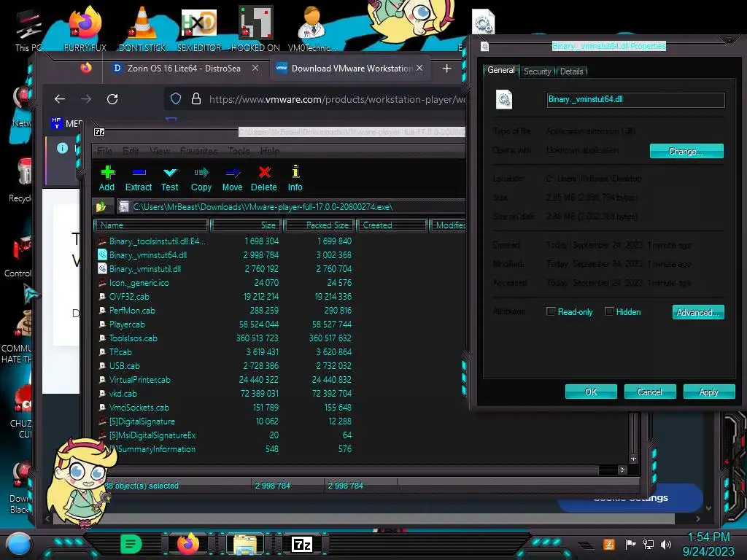Image resolution: width=747 pixels, height=560 pixels.
Task: Click the file name field in Properties
Action: [x=635, y=99]
